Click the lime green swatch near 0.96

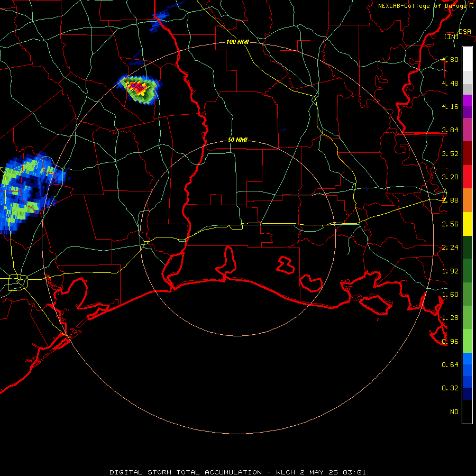click(x=467, y=341)
